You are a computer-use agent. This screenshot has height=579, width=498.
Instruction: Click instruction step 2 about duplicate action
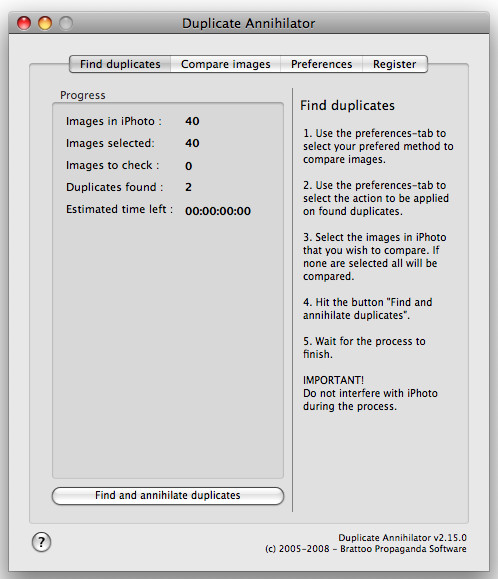[376, 198]
